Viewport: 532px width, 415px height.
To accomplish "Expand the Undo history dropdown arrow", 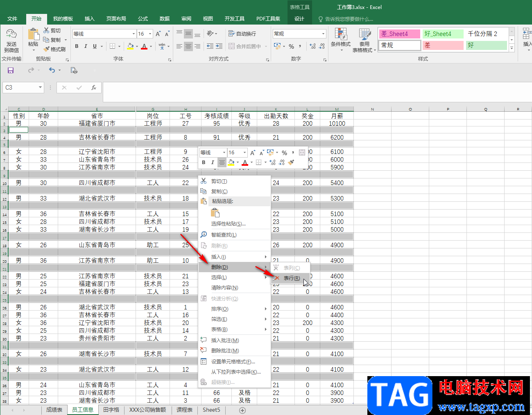I will (59, 70).
